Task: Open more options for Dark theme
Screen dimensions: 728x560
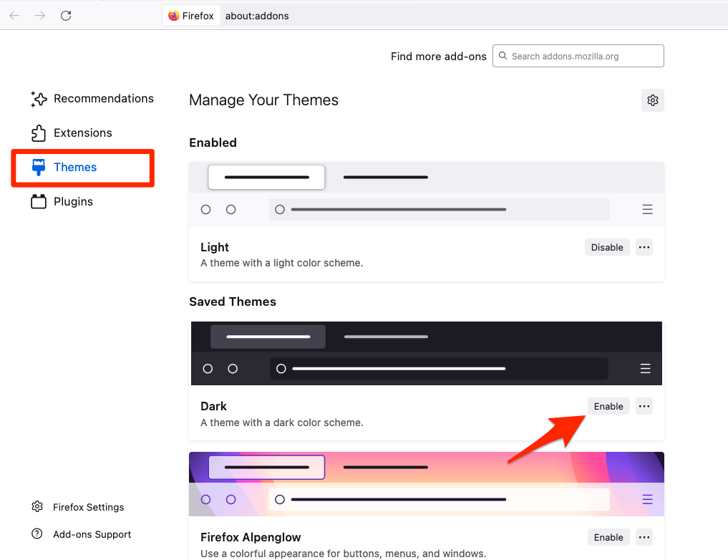Action: (644, 407)
